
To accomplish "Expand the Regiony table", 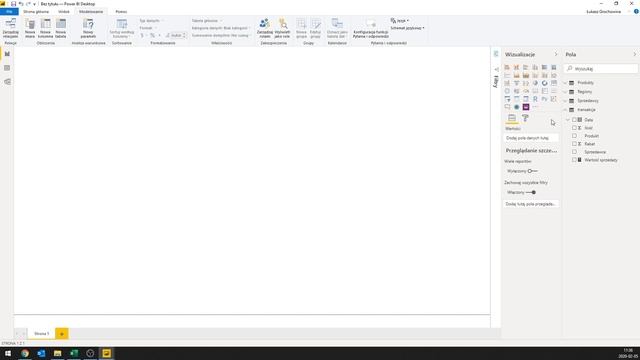I will coord(566,92).
